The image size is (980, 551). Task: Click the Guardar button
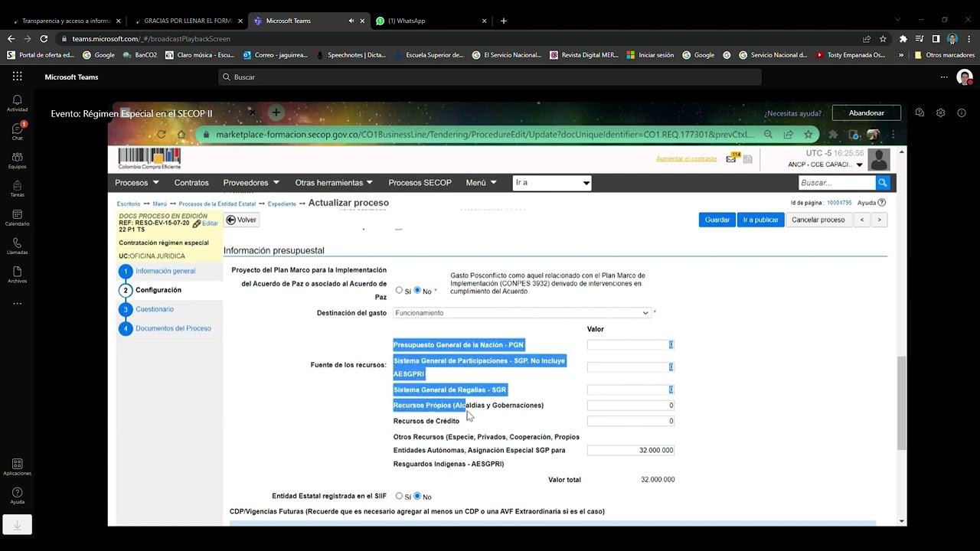(x=717, y=220)
